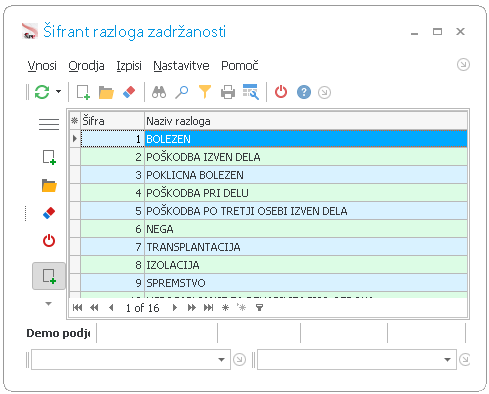Screen dimensions: 489x394
Task: Go to previous page navigator button
Action: [94, 307]
